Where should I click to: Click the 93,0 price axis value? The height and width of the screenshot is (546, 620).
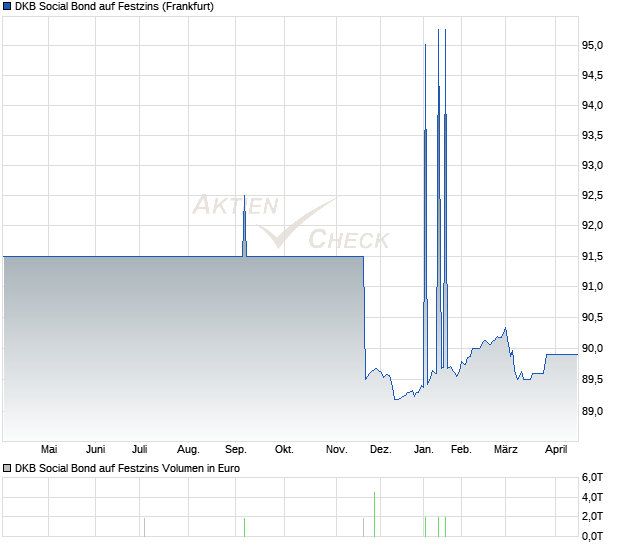coord(592,165)
